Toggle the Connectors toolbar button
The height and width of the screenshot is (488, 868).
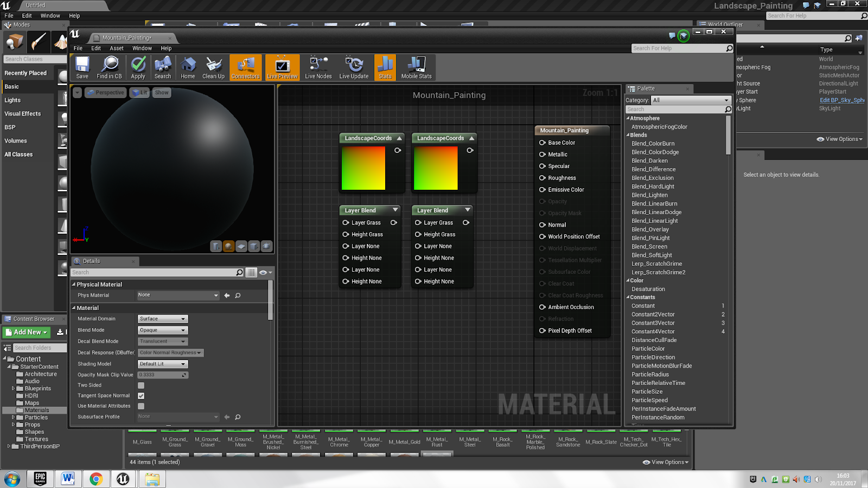[x=245, y=68]
